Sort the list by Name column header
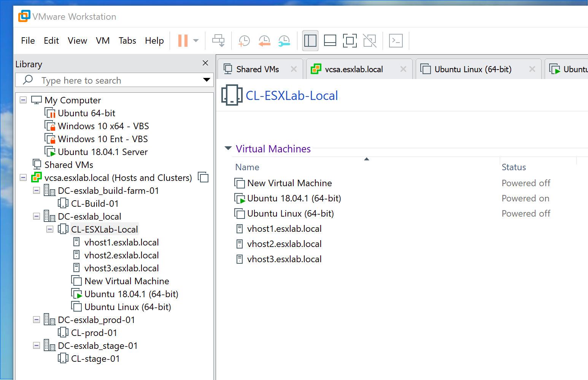The width and height of the screenshot is (588, 380). point(247,167)
